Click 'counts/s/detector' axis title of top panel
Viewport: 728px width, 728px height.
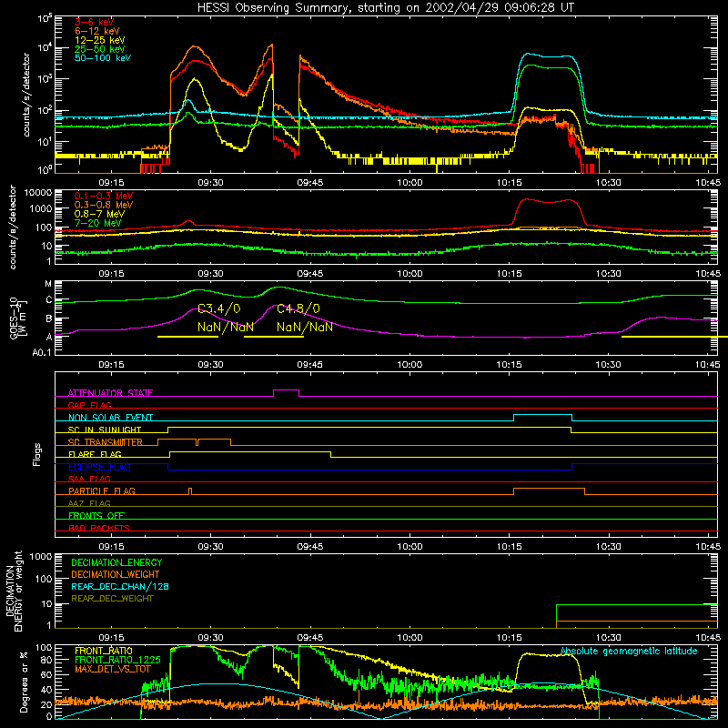(26, 95)
